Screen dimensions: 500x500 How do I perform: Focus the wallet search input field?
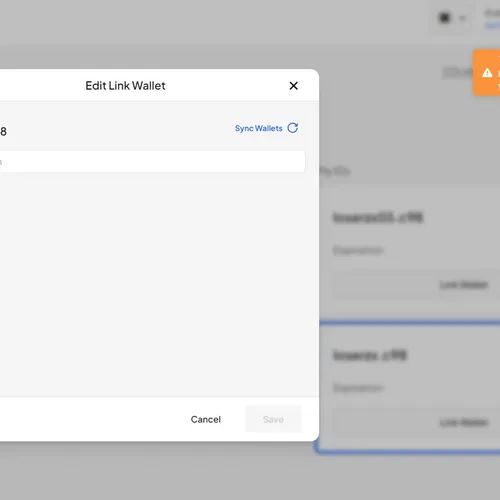[152, 162]
